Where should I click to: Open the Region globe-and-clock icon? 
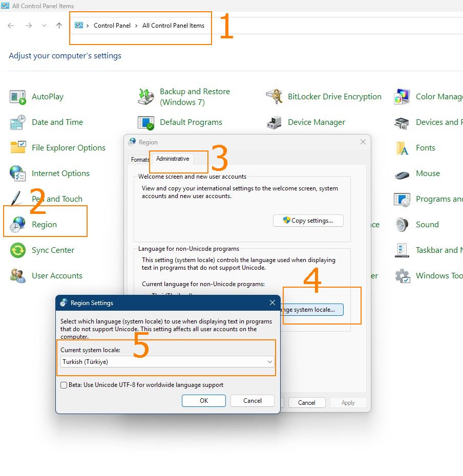[17, 225]
